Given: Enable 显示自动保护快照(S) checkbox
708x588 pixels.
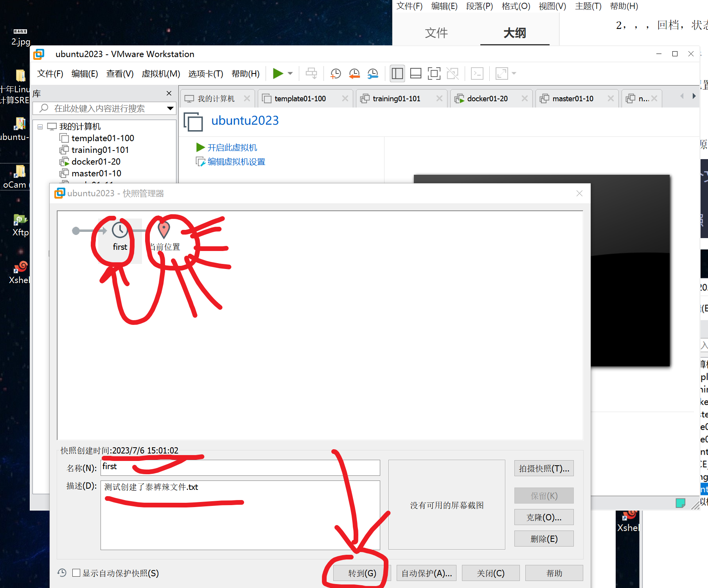Looking at the screenshot, I should point(76,573).
